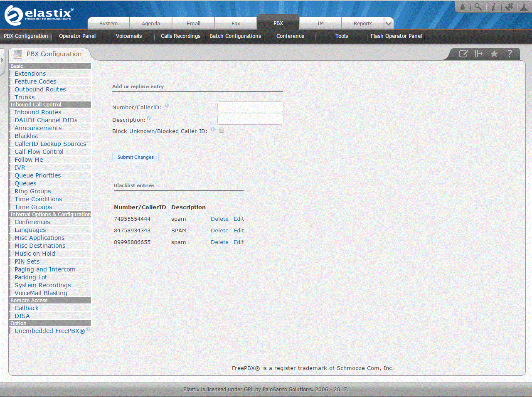Viewport: 532px width, 397px height.
Task: Open Outbound Routes in sidebar
Action: click(40, 89)
